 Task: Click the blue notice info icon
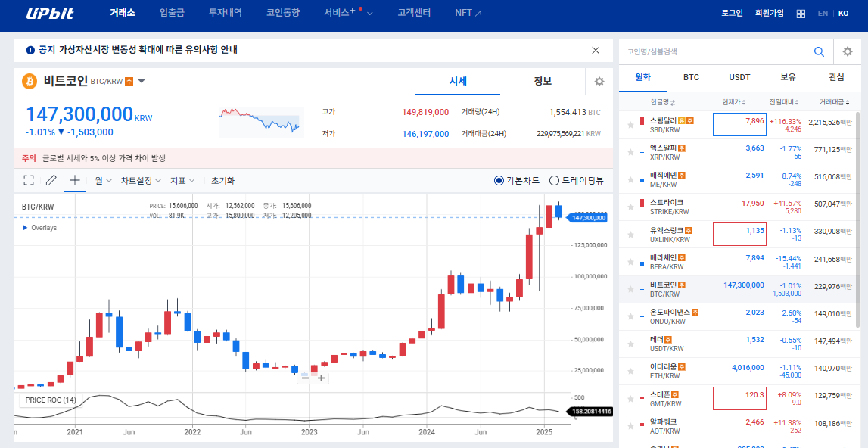tap(30, 51)
